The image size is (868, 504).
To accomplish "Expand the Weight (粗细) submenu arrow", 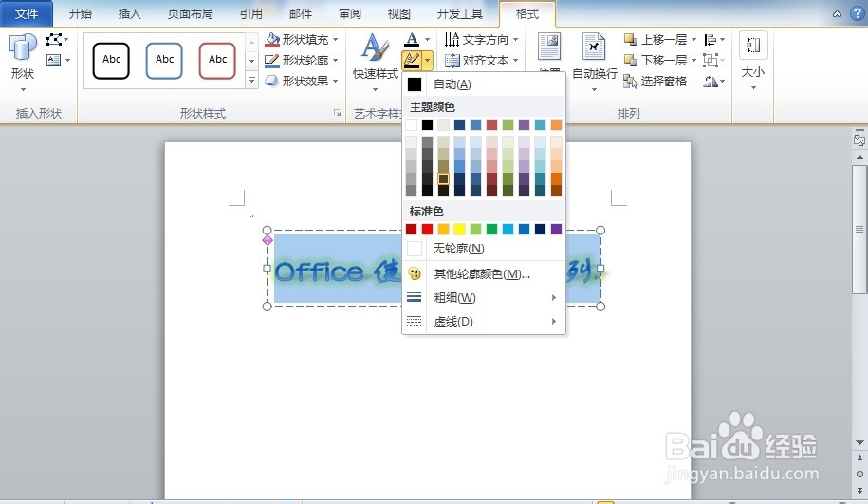I will (554, 297).
